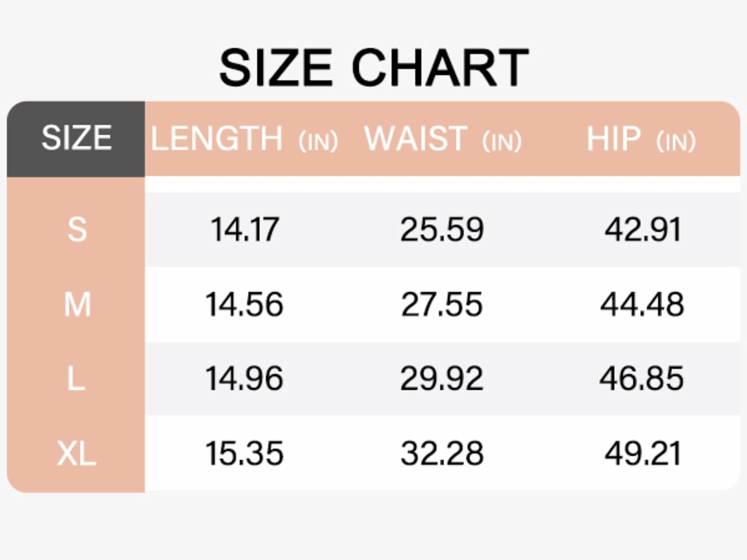747x560 pixels.
Task: Click the 32.28 waist value
Action: pos(442,453)
